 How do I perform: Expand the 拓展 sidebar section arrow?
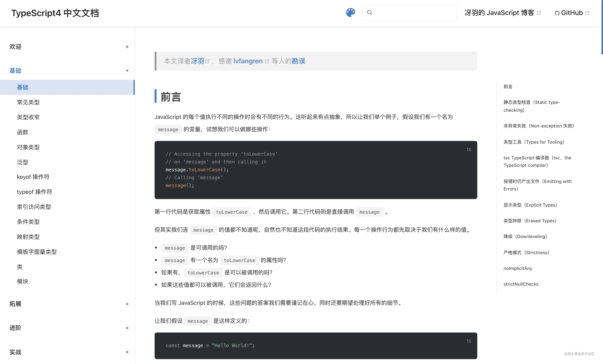pyautogui.click(x=127, y=304)
